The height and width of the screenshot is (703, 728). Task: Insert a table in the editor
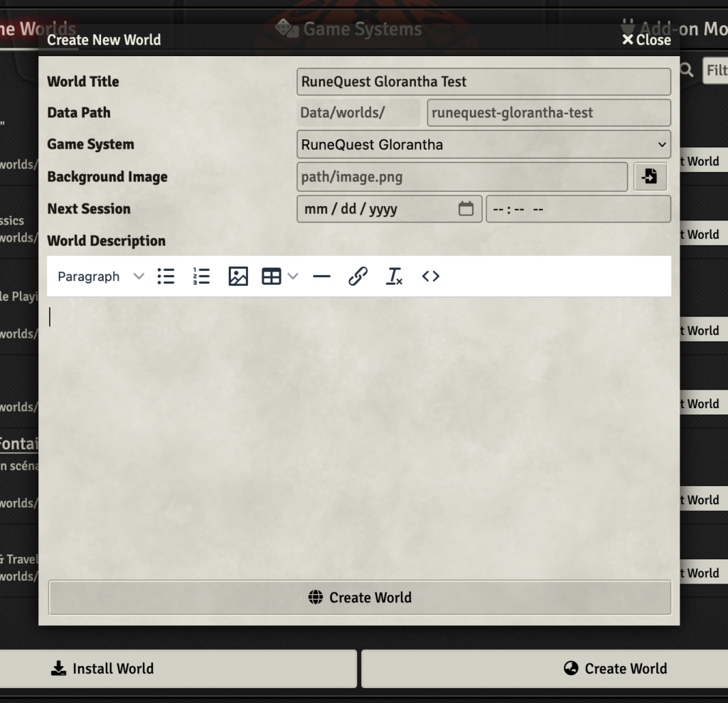click(x=272, y=277)
